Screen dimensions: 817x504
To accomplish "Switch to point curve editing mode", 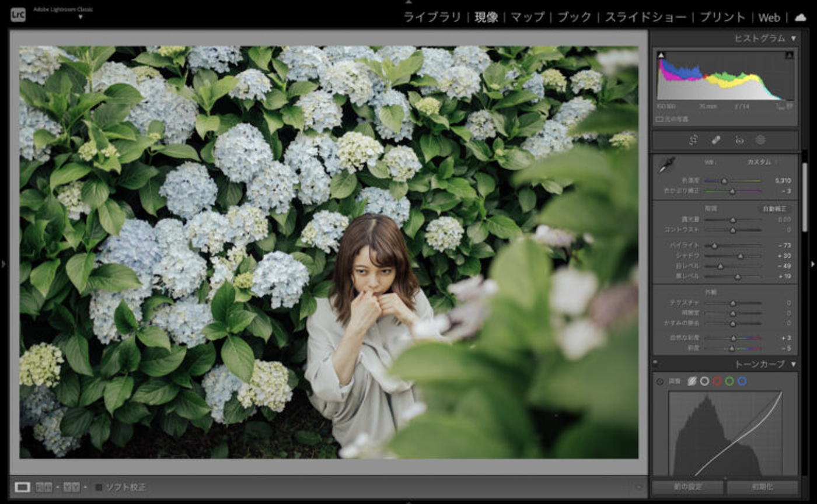I will coord(704,381).
